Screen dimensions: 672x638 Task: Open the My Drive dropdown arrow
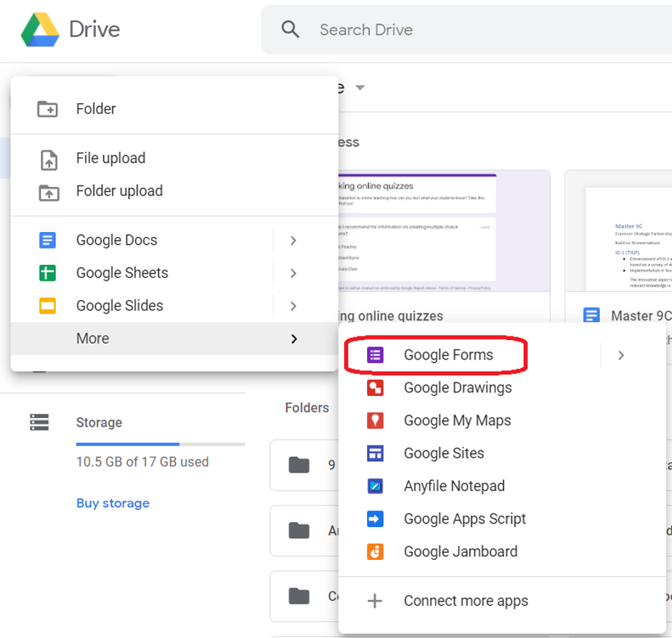coord(360,87)
